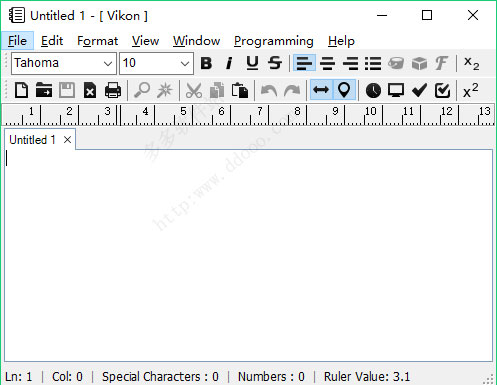Viewport: 497px width, 385px height.
Task: Open the Format menu
Action: tap(97, 41)
